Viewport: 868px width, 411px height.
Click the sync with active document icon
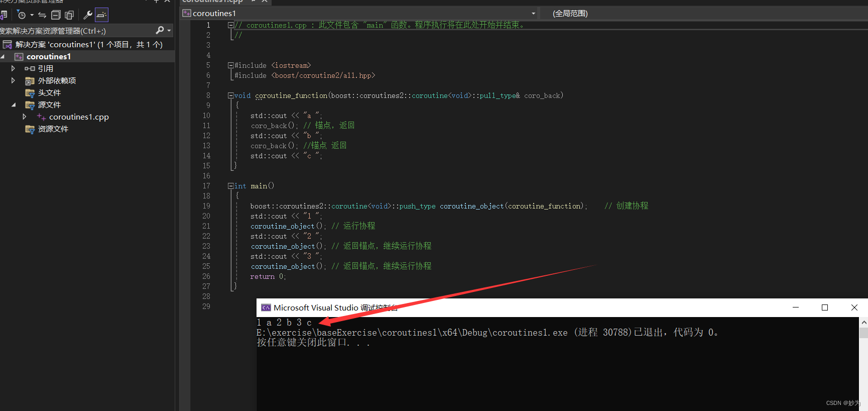click(x=42, y=15)
